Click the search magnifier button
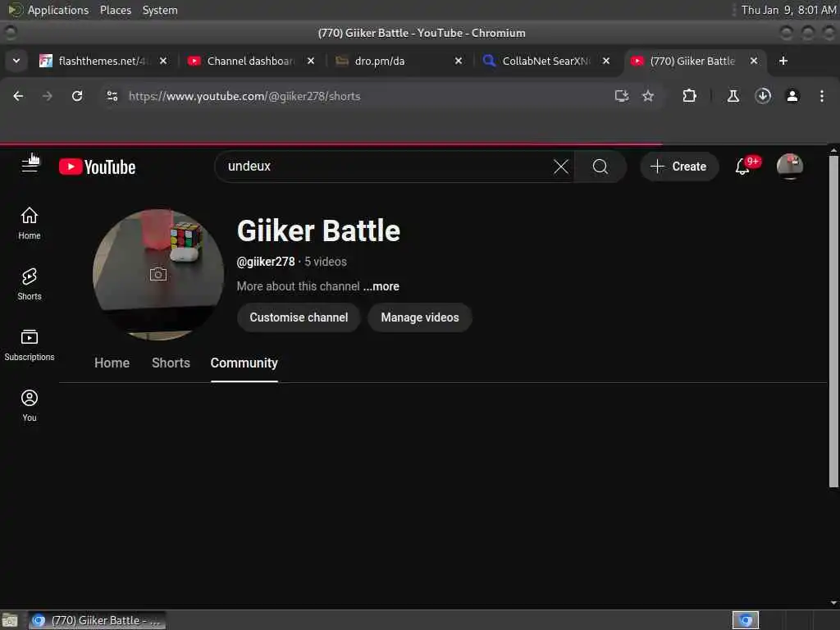This screenshot has height=630, width=840. pos(600,167)
